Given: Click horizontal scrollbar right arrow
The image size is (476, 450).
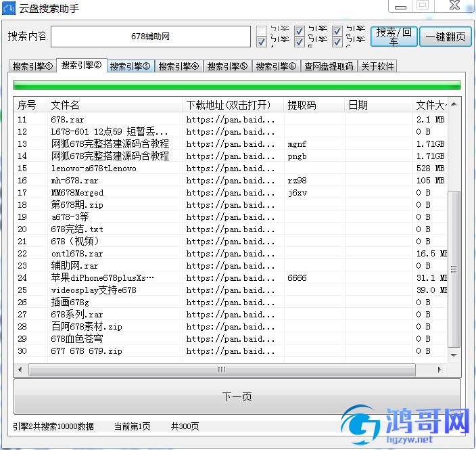Looking at the screenshot, I should [x=439, y=369].
